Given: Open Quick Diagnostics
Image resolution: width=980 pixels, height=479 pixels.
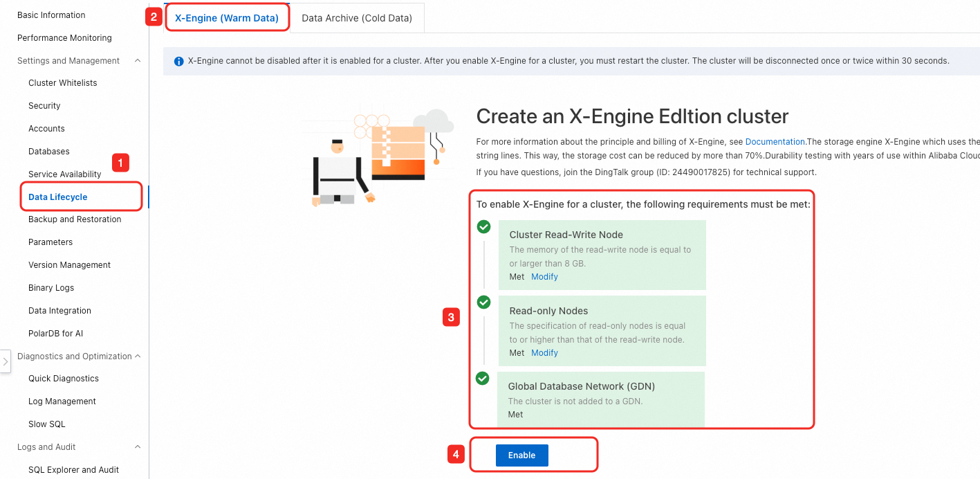Looking at the screenshot, I should (64, 379).
